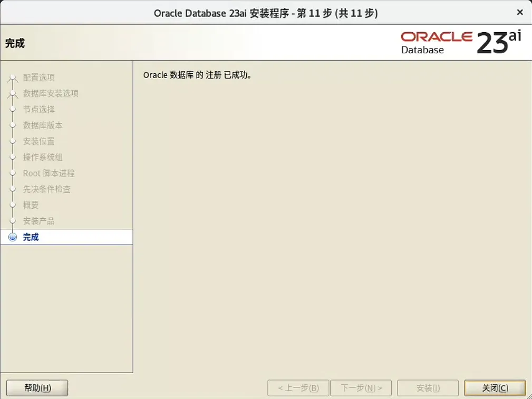Image resolution: width=532 pixels, height=399 pixels.
Task: Select the 先决条件检查 step icon
Action: click(12, 189)
